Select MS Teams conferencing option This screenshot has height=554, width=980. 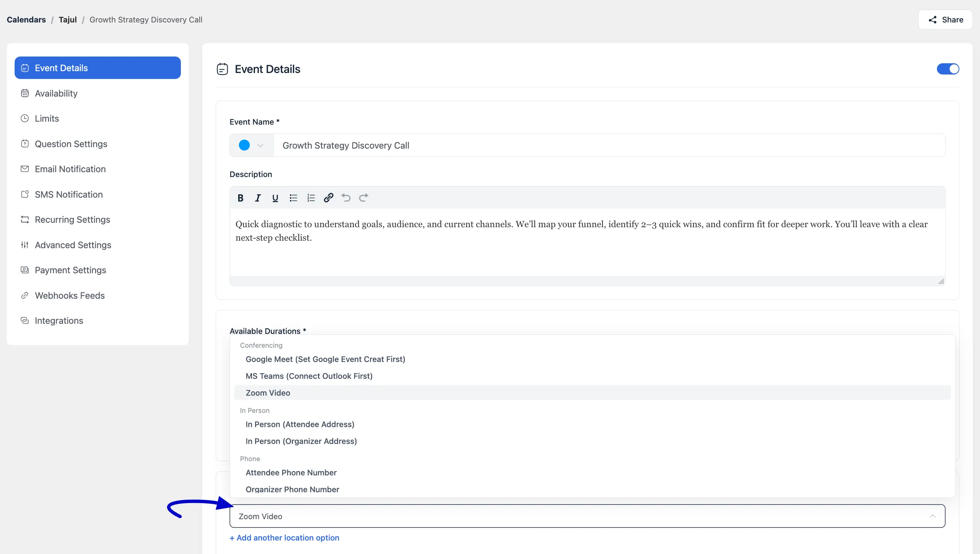tap(592, 376)
